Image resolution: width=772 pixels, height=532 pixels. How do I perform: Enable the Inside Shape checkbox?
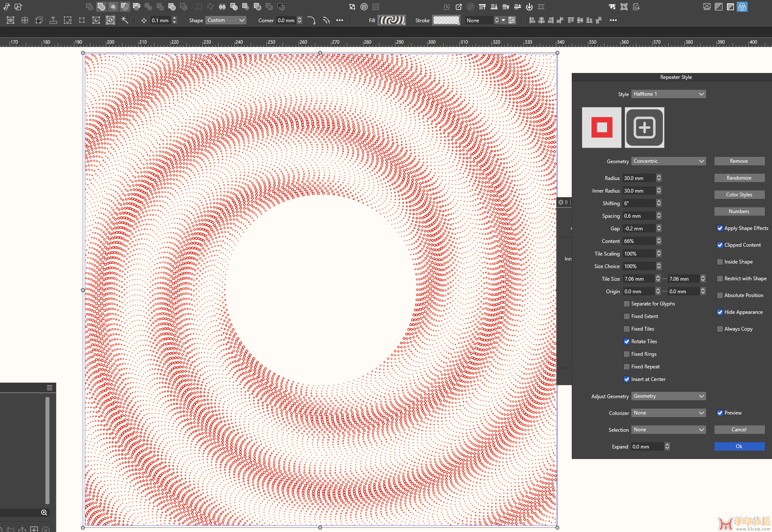tap(720, 262)
